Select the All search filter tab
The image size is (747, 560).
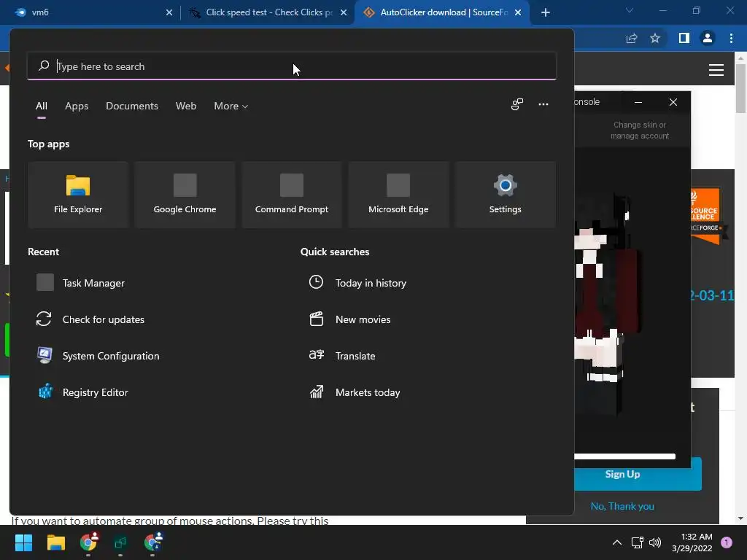(x=42, y=106)
